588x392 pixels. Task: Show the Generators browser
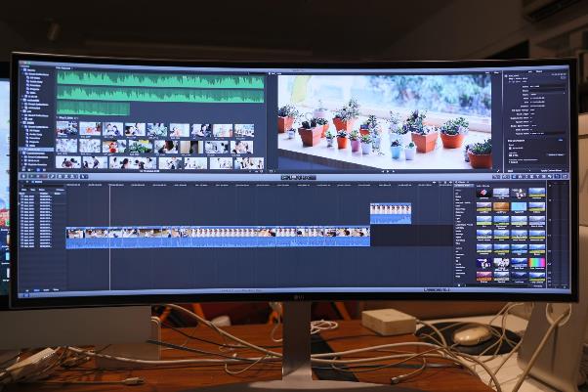(544, 177)
